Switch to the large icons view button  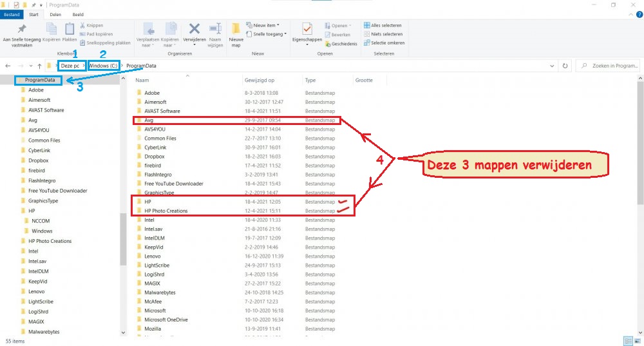[637, 341]
